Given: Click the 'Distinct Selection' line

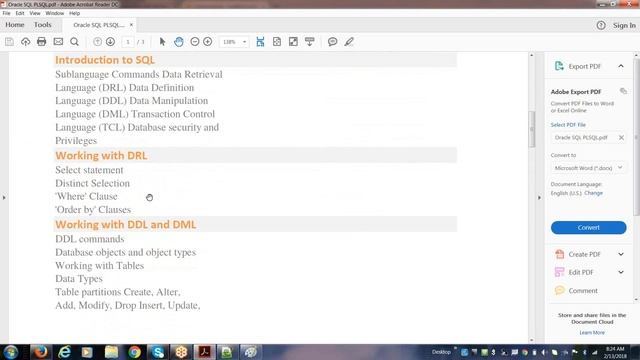Looking at the screenshot, I should [92, 183].
